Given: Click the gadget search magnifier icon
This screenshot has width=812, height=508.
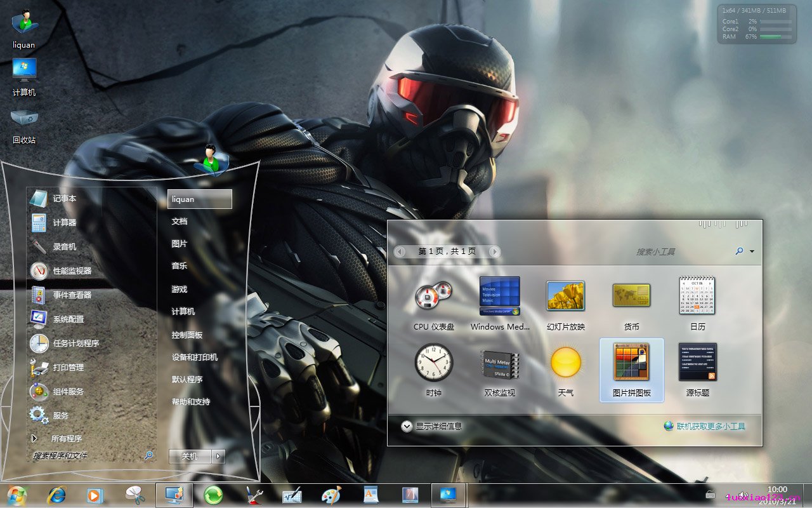Looking at the screenshot, I should point(739,251).
